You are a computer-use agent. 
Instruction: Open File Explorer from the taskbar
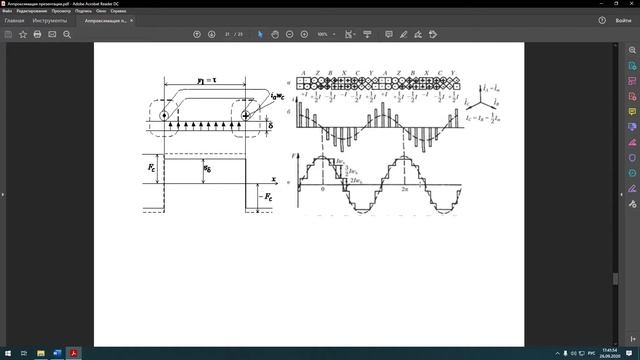[x=41, y=353]
